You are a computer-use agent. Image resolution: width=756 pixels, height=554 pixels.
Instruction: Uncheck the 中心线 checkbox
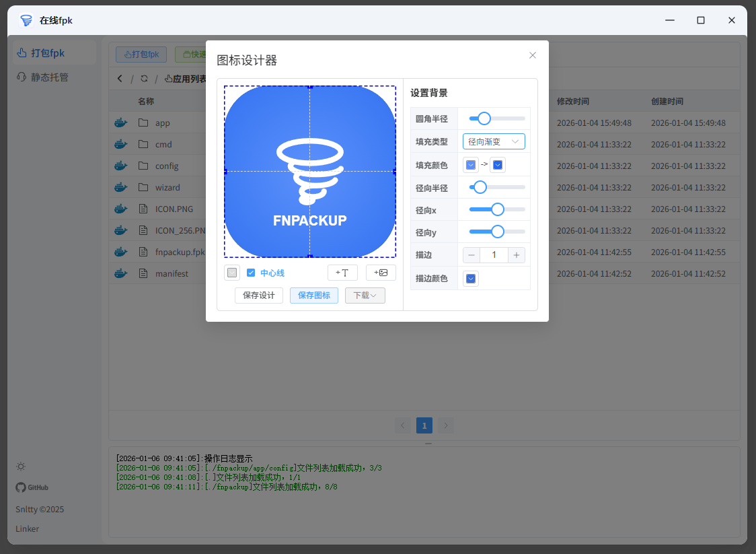point(251,273)
